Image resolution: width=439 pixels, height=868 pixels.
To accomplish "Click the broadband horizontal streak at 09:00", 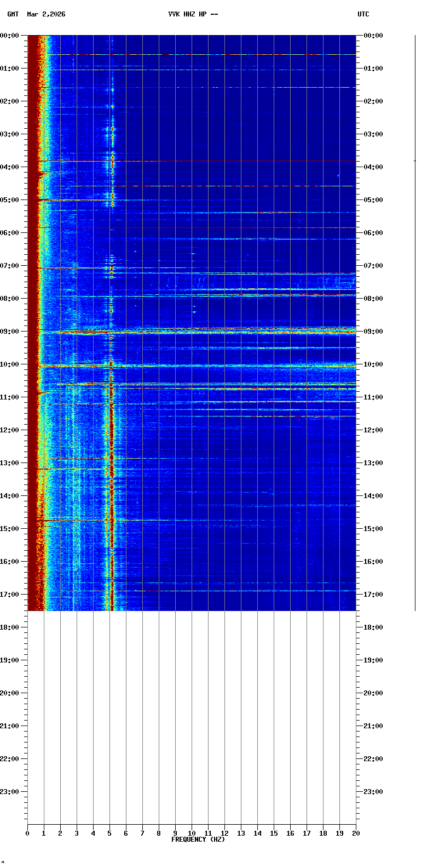I will tap(219, 332).
